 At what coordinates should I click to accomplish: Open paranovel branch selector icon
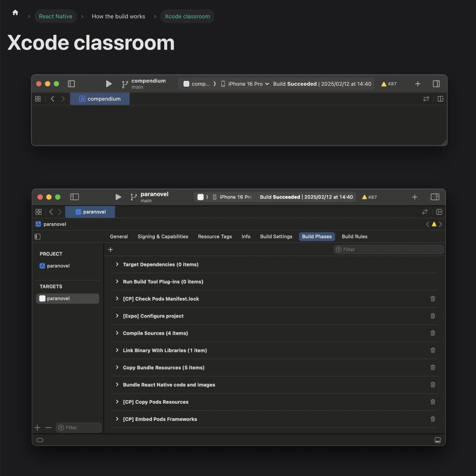pos(134,198)
